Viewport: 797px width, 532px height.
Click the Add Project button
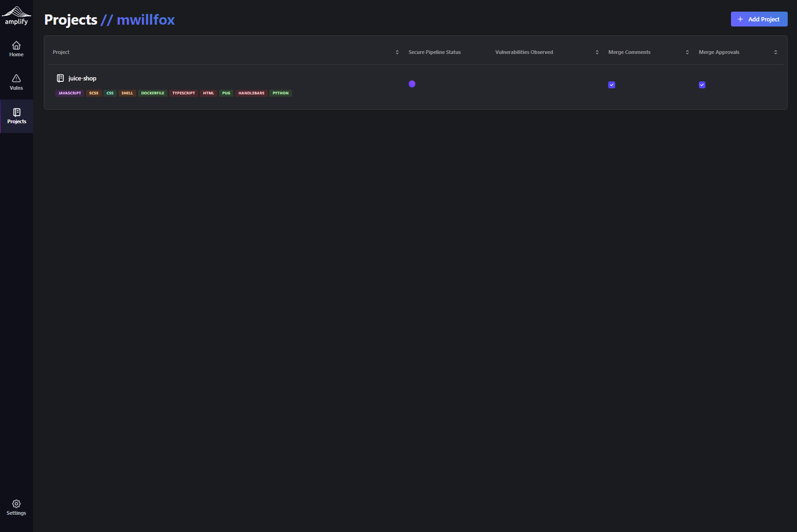[x=758, y=19]
